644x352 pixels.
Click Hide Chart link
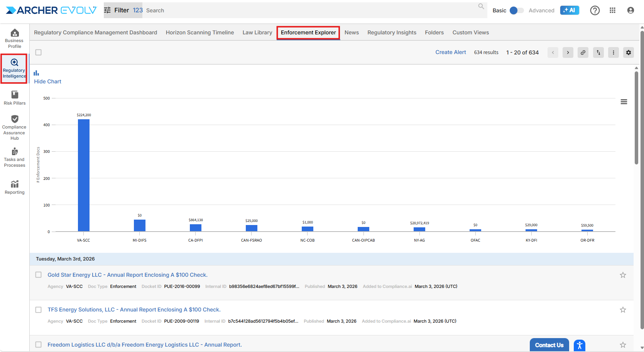tap(47, 81)
